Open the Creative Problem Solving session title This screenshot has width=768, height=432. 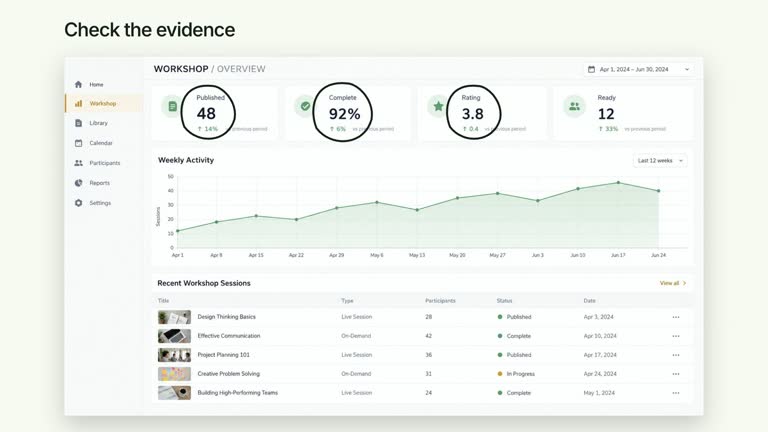point(229,374)
